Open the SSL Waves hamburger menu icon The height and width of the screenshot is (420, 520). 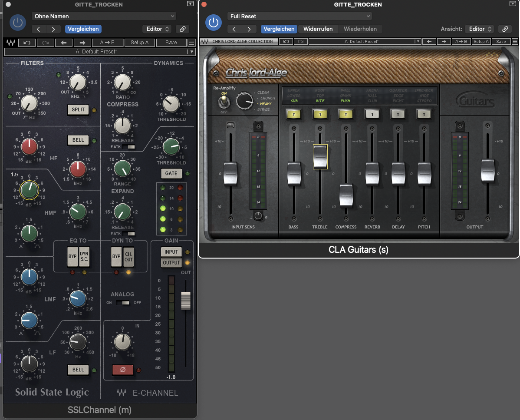191,43
